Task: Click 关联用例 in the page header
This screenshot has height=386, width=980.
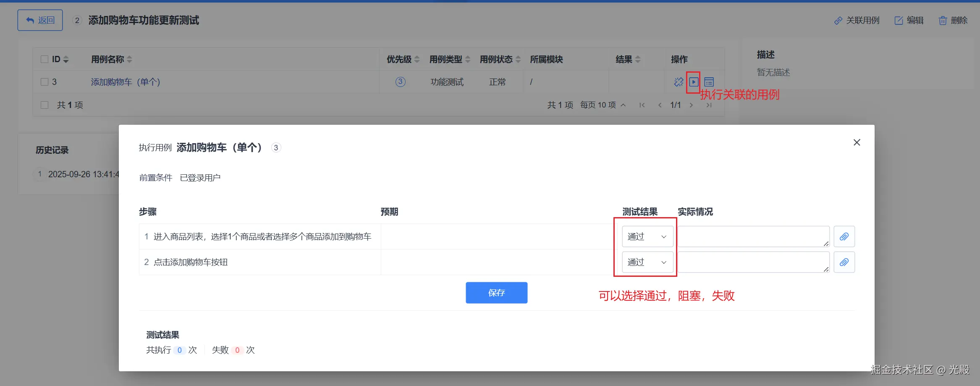Action: tap(857, 20)
